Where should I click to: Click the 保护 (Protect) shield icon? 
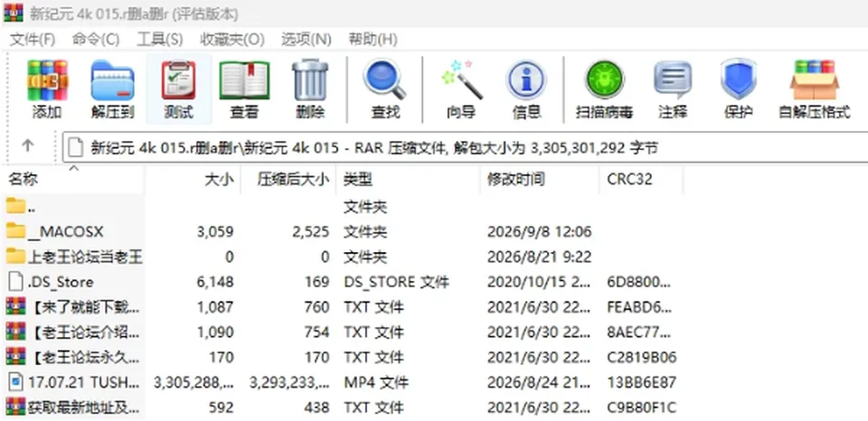739,89
